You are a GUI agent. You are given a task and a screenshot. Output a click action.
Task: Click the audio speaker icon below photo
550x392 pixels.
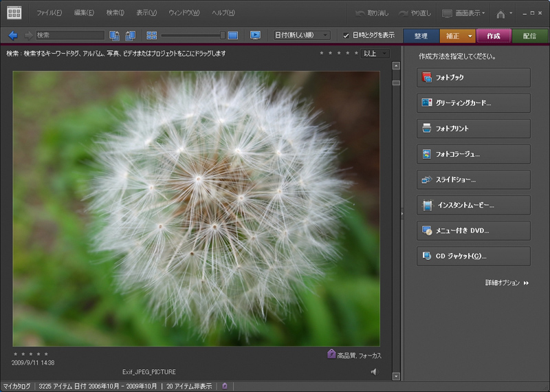tap(374, 371)
